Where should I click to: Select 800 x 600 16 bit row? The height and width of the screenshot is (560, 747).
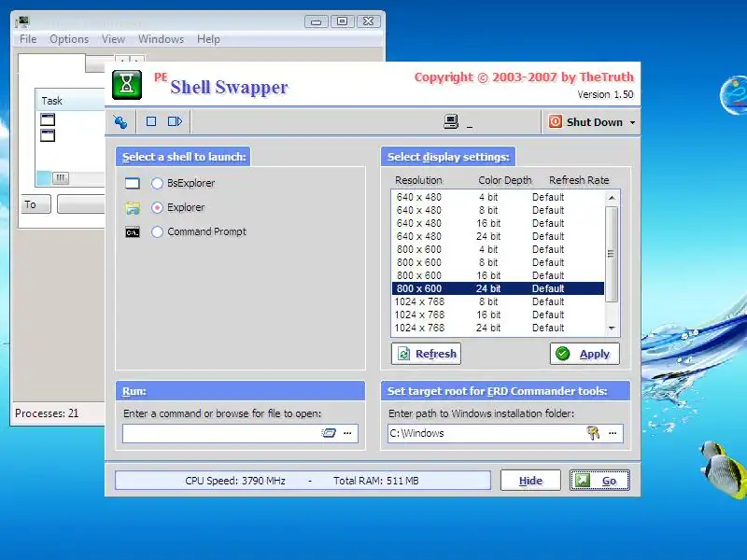coord(498,275)
